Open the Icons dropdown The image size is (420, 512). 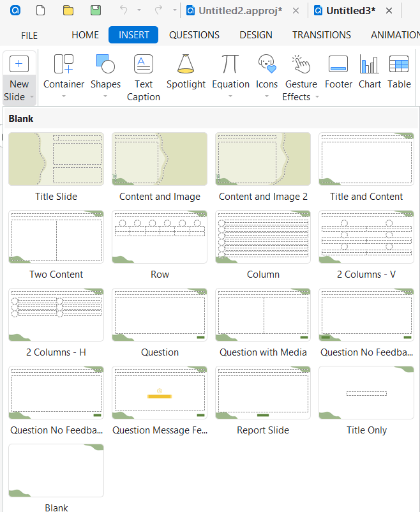(267, 97)
